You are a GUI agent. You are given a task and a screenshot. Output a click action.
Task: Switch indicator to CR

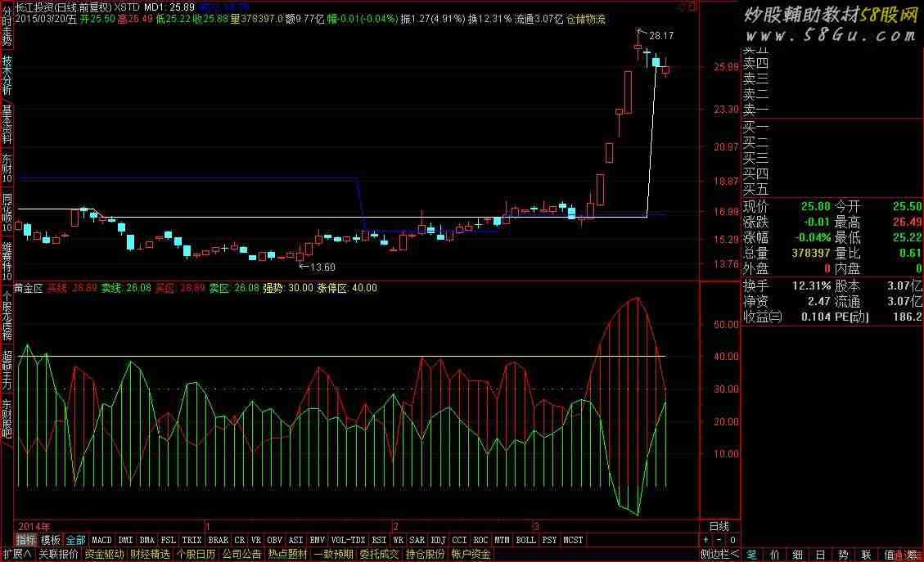pyautogui.click(x=239, y=540)
